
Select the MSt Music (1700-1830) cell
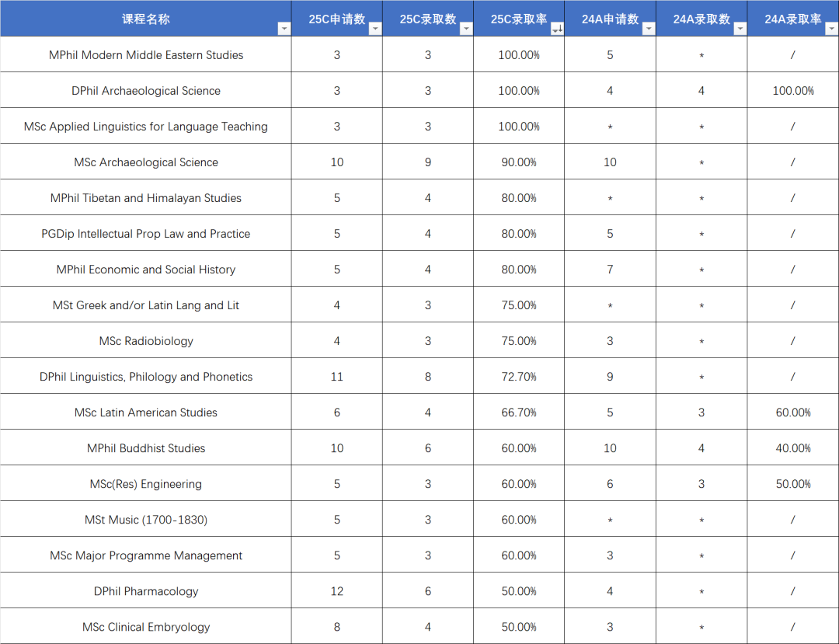(146, 520)
